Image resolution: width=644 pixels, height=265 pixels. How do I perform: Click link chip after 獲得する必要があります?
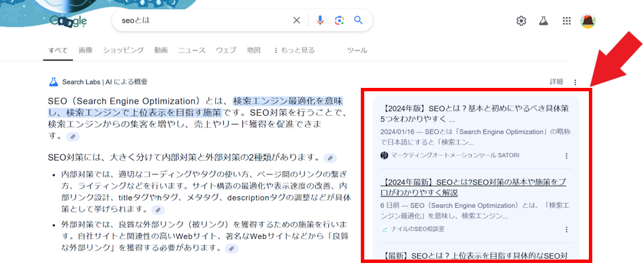pos(231,249)
